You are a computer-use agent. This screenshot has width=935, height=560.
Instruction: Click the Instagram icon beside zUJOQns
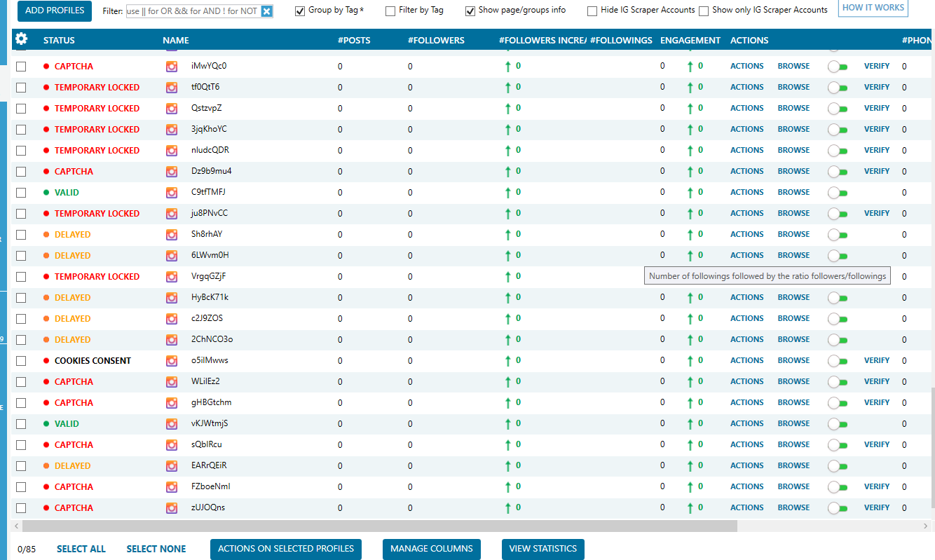[x=172, y=508]
